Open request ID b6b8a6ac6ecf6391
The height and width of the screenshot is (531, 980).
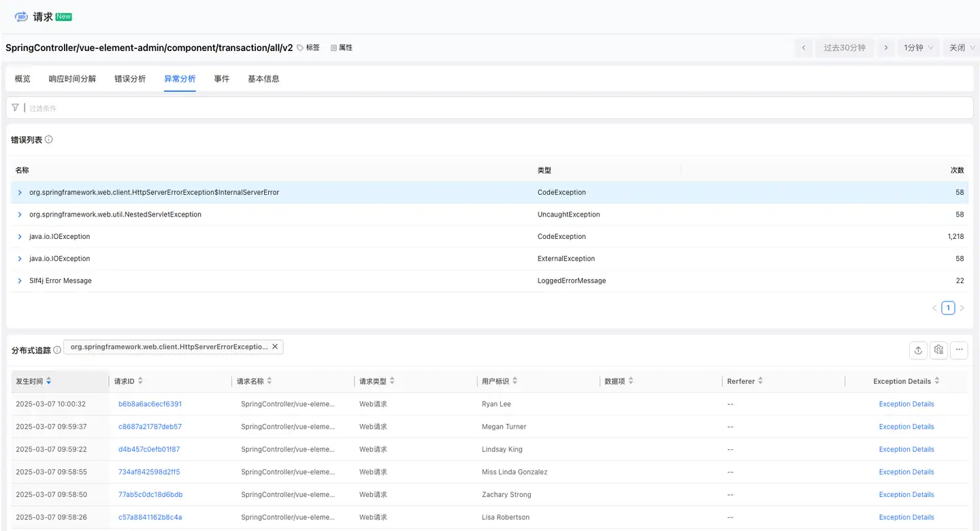(x=150, y=404)
